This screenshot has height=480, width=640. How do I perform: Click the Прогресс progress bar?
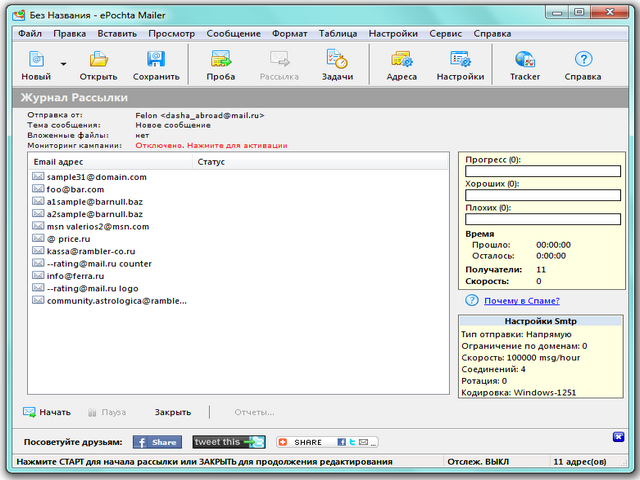[x=543, y=171]
